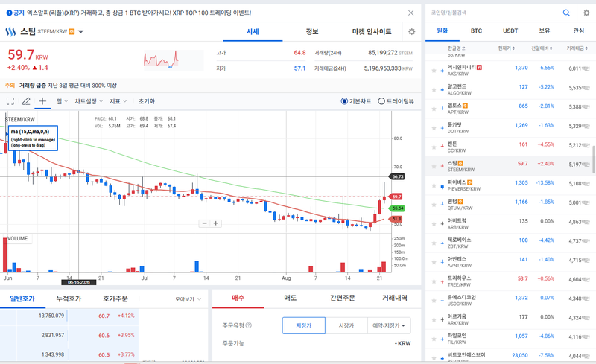Open 간편주문 tab
This screenshot has width=596, height=364.
click(343, 298)
